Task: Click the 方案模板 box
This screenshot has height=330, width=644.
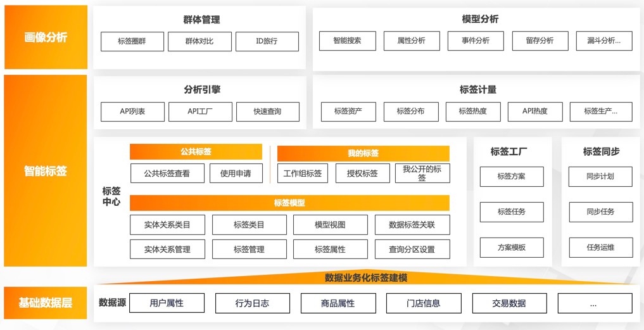Action: pos(512,248)
